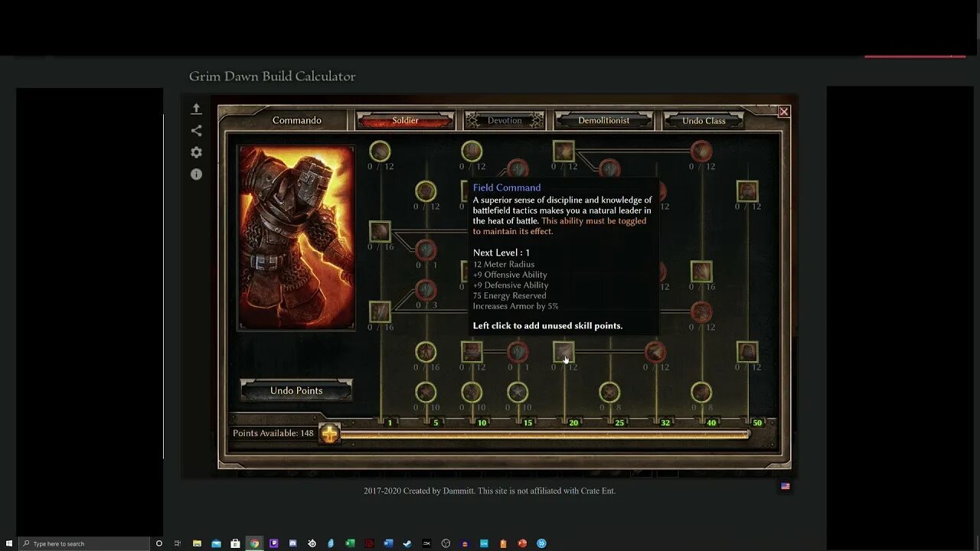Click the Commando character portrait
The height and width of the screenshot is (551, 980).
point(296,237)
